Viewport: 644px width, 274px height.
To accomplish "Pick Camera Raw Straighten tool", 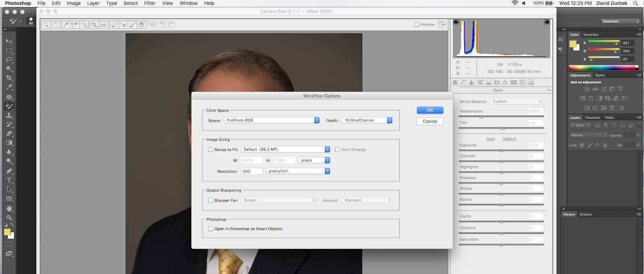I will click(x=104, y=25).
